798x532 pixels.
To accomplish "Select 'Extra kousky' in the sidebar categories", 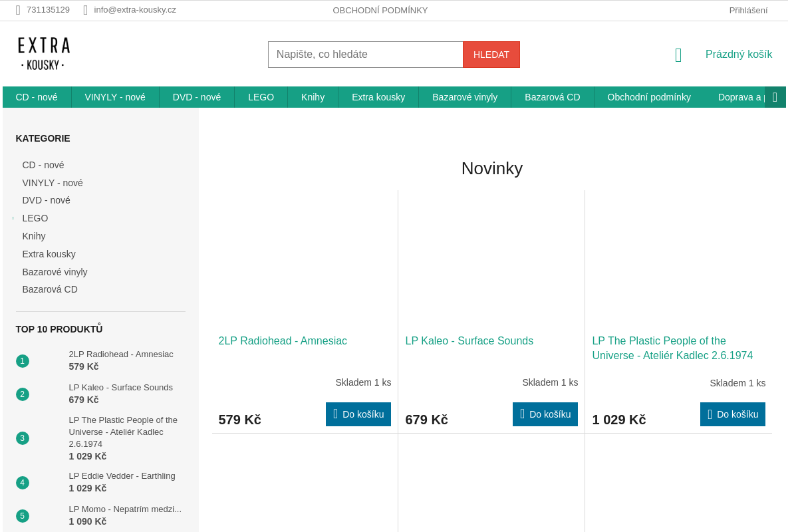I will pyautogui.click(x=49, y=254).
